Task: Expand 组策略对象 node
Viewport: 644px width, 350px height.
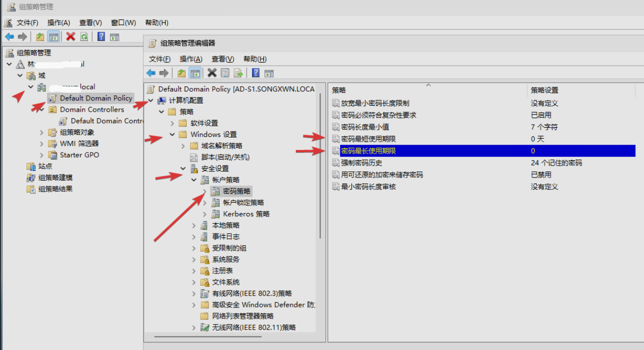Action: tap(42, 132)
